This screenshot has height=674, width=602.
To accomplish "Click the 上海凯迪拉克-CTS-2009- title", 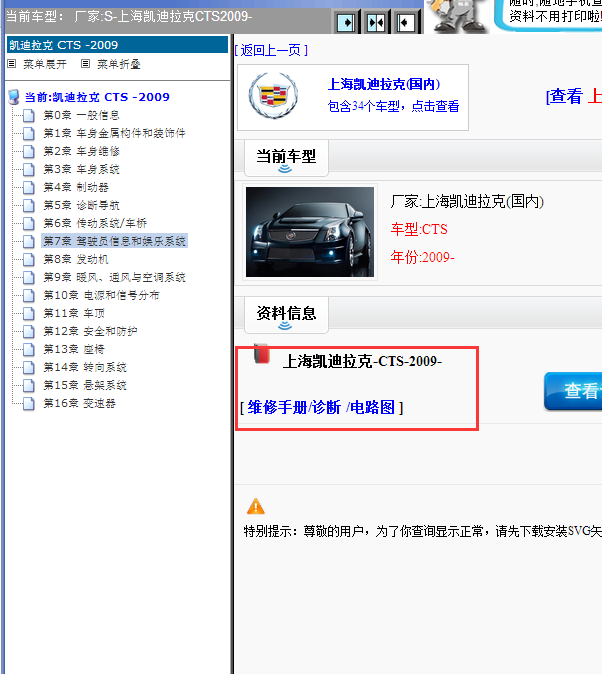I will point(362,362).
